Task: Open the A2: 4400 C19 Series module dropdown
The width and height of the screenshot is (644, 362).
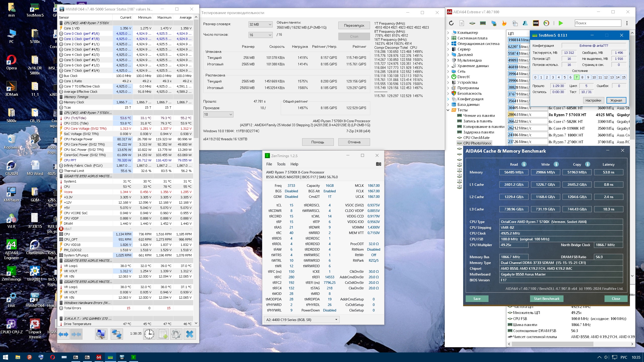Action: coord(301,320)
